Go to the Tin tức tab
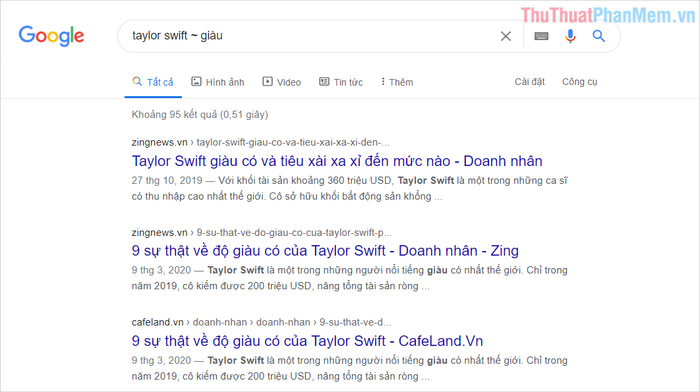The height and width of the screenshot is (392, 700). pos(341,82)
